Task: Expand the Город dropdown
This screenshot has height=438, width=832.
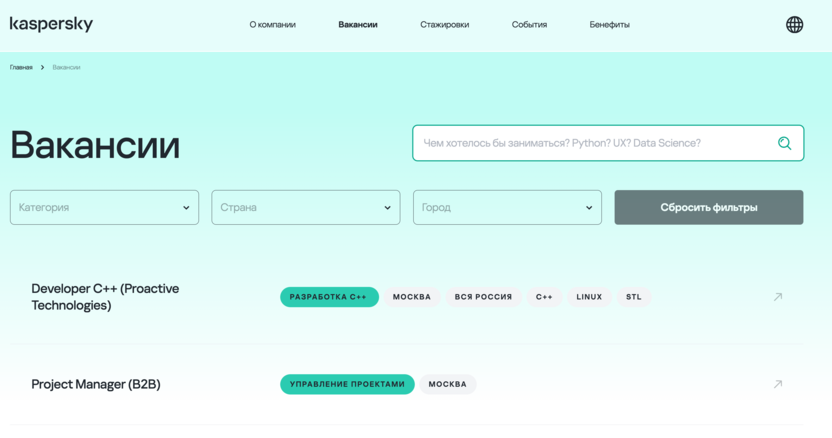Action: (507, 208)
